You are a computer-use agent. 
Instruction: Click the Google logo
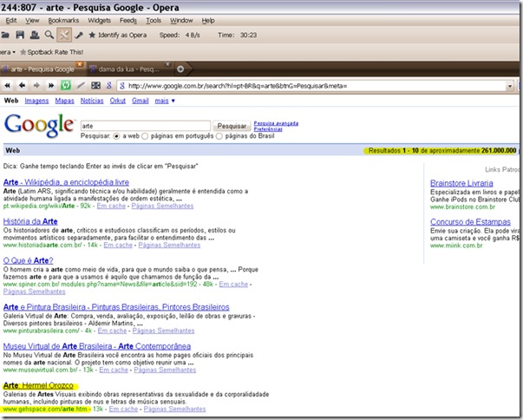point(39,126)
